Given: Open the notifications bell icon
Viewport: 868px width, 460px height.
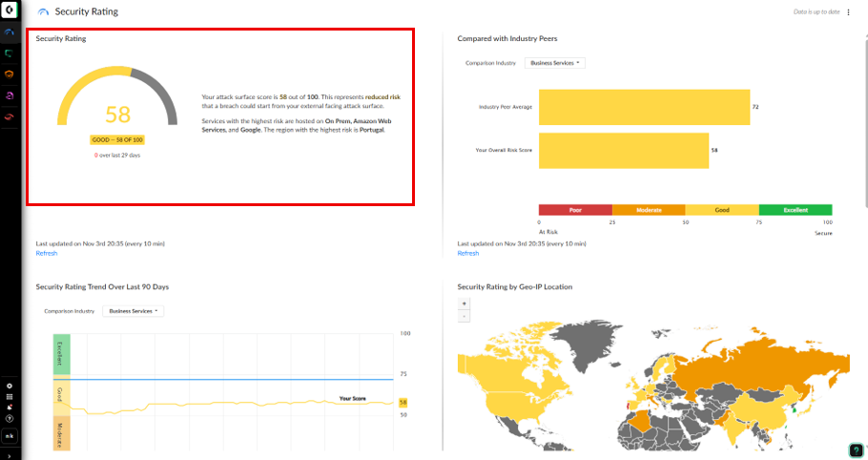Looking at the screenshot, I should 10,407.
